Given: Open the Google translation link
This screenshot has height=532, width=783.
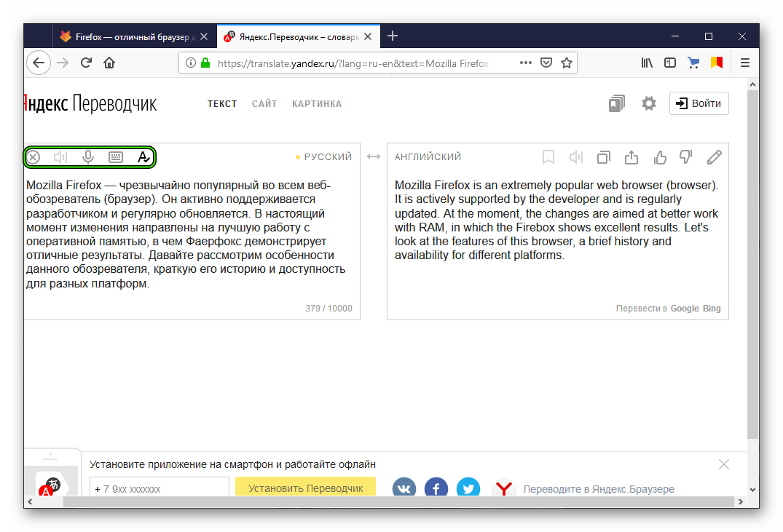Looking at the screenshot, I should [x=685, y=309].
